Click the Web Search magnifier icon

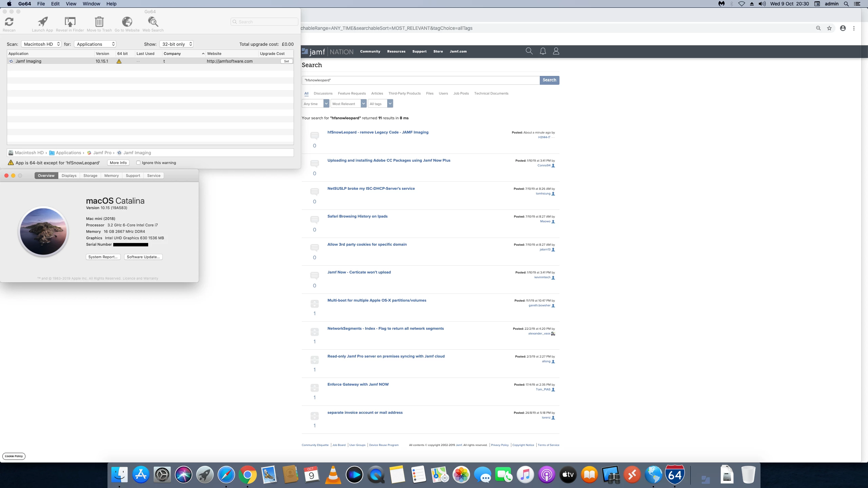(x=153, y=22)
